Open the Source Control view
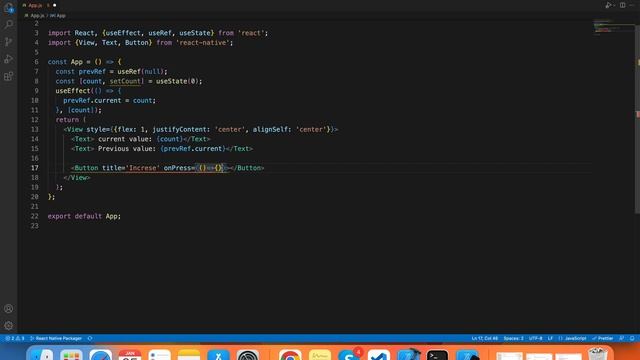 coord(9,42)
